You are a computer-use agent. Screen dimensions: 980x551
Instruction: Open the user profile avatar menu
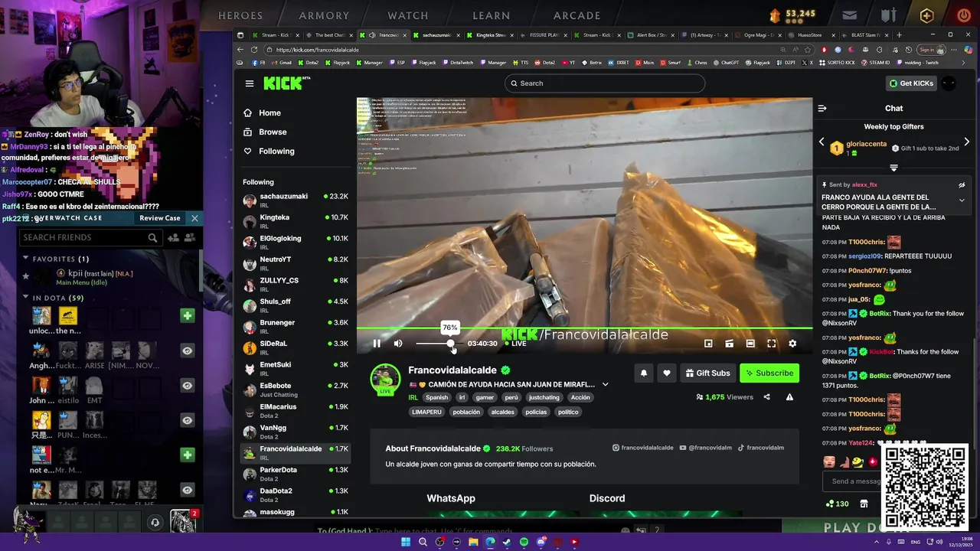(949, 83)
